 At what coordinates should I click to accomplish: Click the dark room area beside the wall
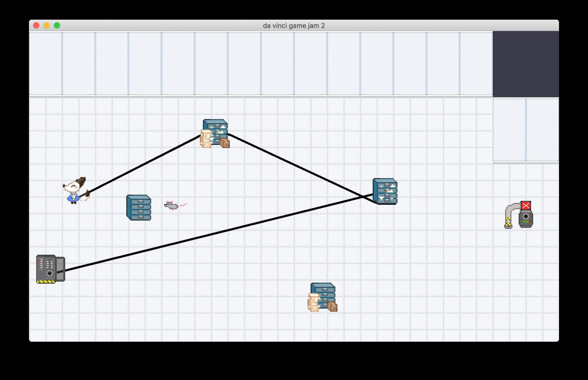(526, 64)
